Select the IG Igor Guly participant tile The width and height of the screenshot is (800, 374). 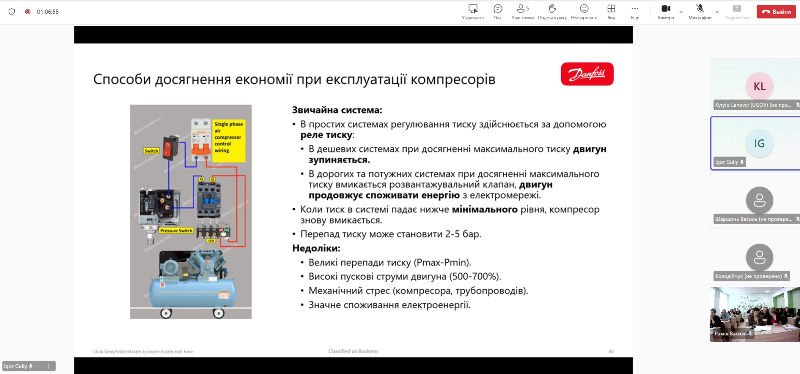(x=755, y=143)
